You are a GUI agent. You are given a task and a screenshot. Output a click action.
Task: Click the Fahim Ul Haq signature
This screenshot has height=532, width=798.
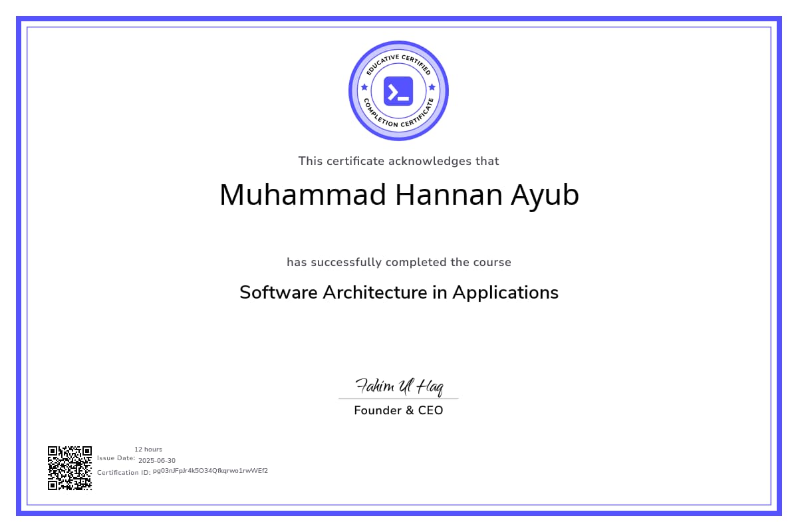[398, 386]
